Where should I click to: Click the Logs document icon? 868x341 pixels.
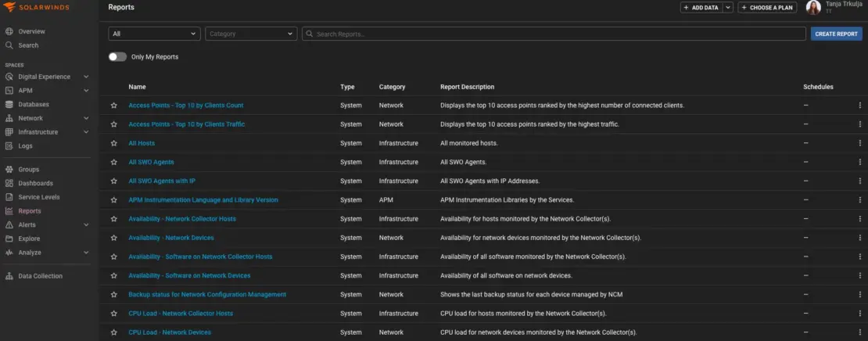tap(9, 146)
